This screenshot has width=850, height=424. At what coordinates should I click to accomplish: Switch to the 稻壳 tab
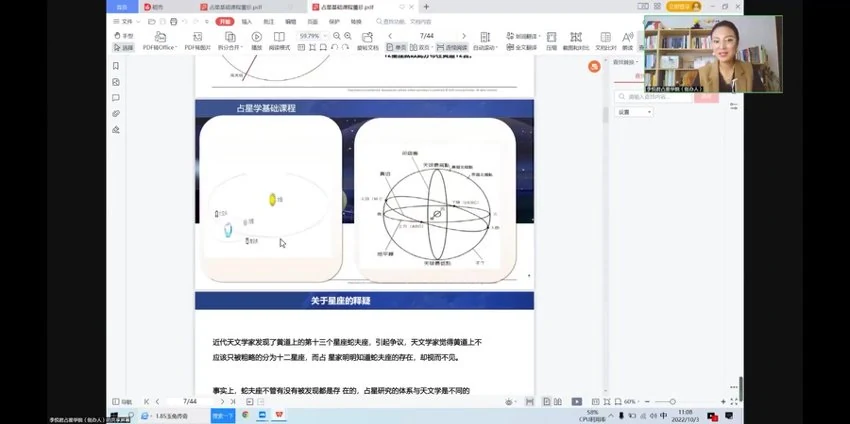click(153, 7)
